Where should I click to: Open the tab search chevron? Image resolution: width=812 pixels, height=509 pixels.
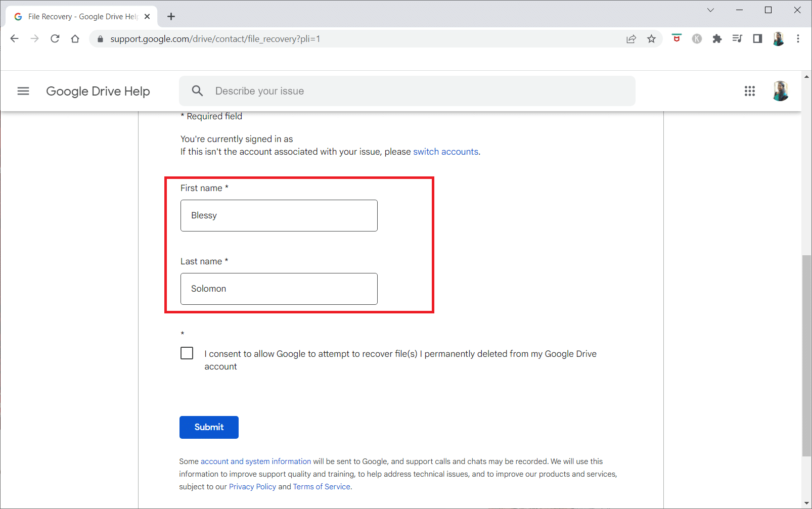[710, 10]
